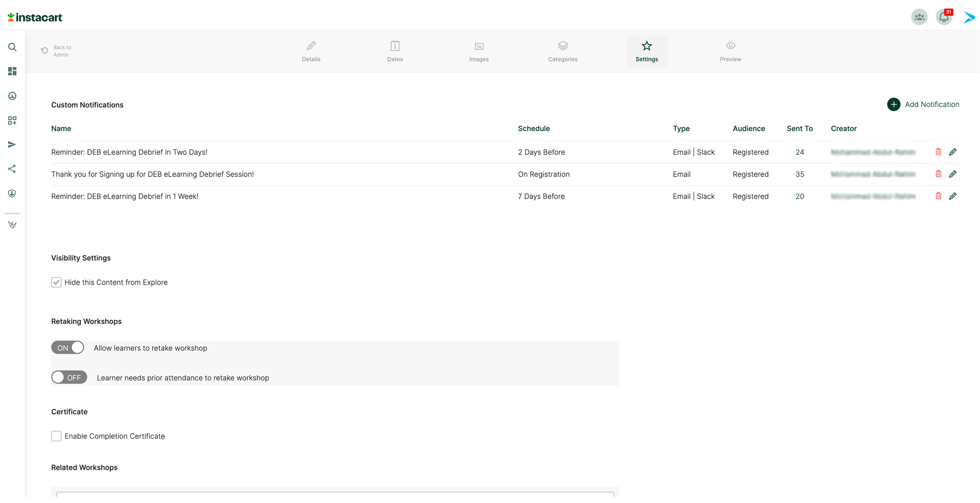
Task: Switch to the Dates tab
Action: point(395,51)
